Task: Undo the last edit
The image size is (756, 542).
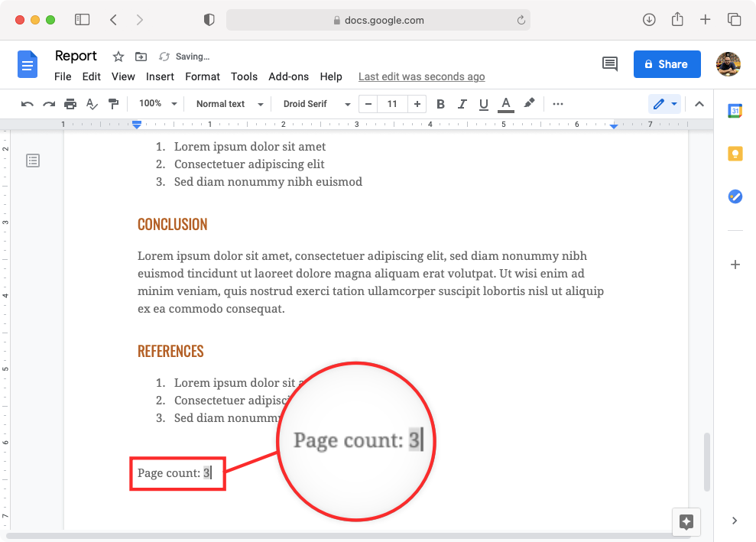Action: click(28, 103)
